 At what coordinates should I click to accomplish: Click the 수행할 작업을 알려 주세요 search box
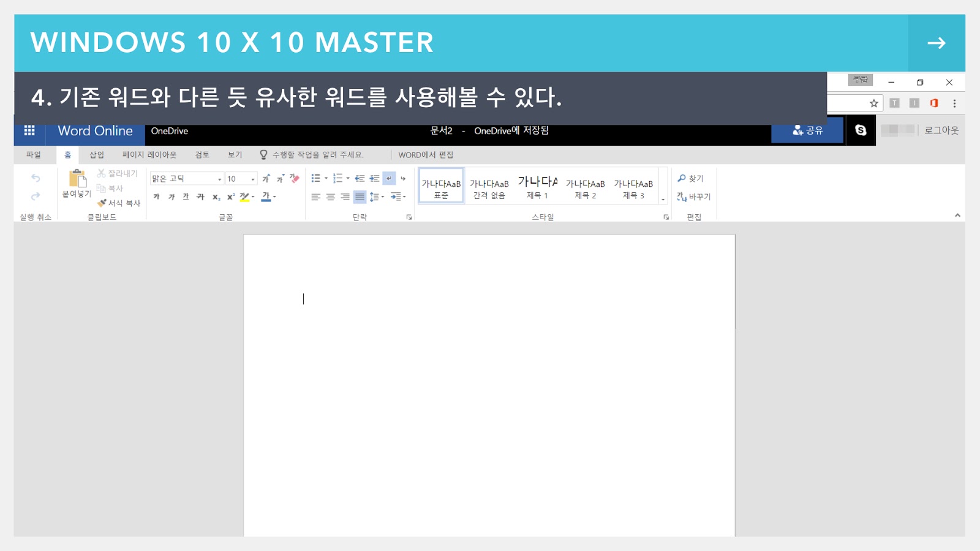317,155
